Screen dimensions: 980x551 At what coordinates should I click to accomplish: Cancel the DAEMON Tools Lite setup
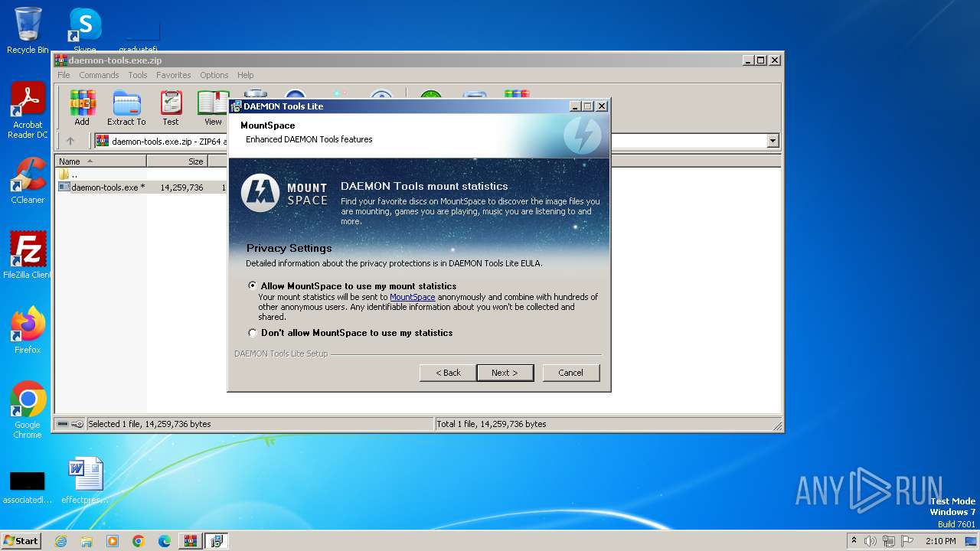coord(570,373)
